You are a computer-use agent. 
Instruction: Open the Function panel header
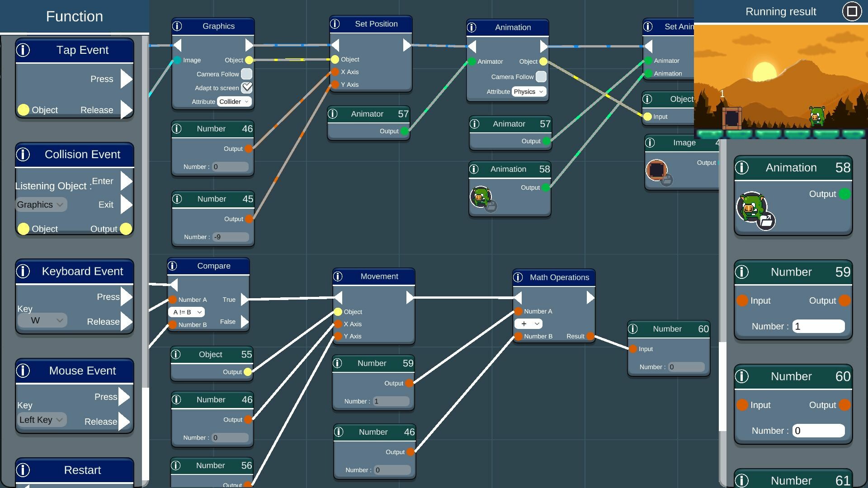tap(74, 16)
